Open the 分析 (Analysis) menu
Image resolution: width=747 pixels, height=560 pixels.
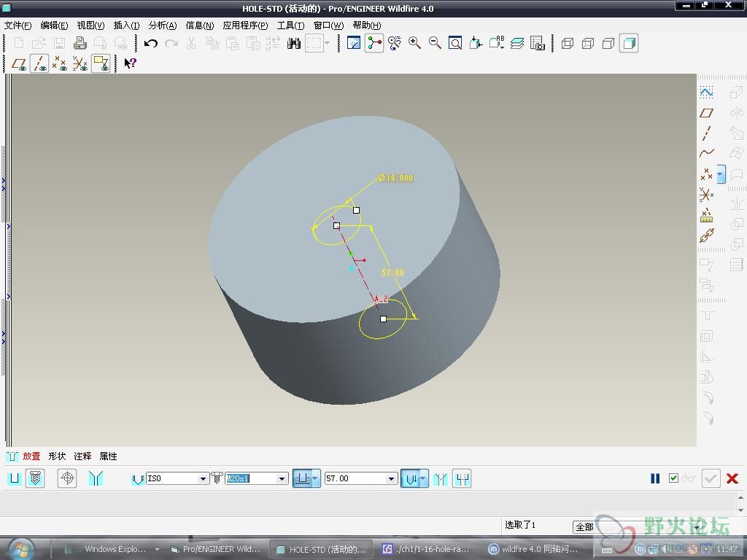[163, 26]
